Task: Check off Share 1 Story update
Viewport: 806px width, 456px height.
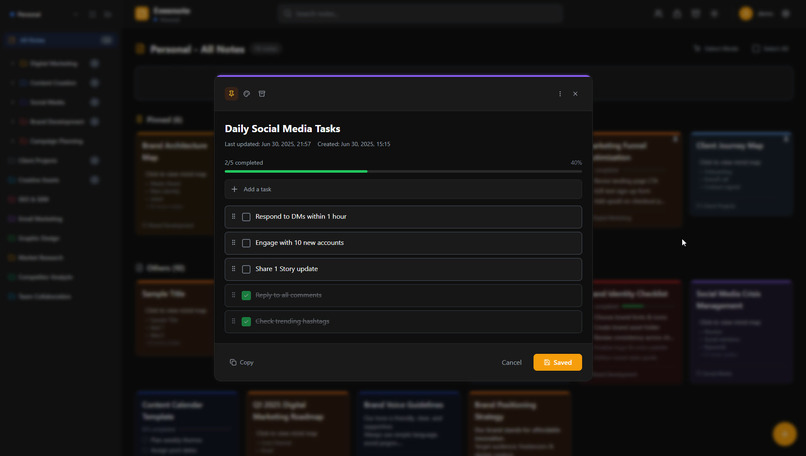Action: click(x=246, y=269)
